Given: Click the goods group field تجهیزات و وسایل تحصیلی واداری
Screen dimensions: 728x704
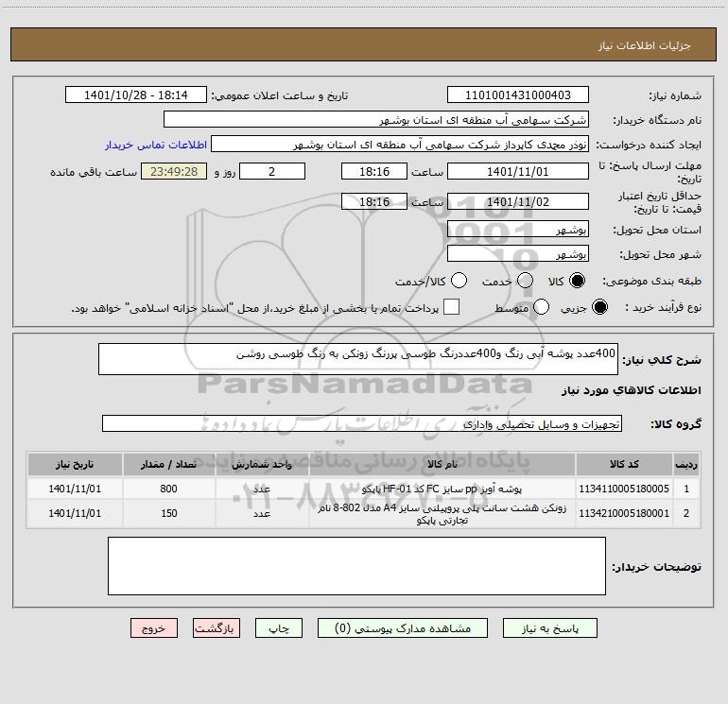Looking at the screenshot, I should [x=362, y=423].
